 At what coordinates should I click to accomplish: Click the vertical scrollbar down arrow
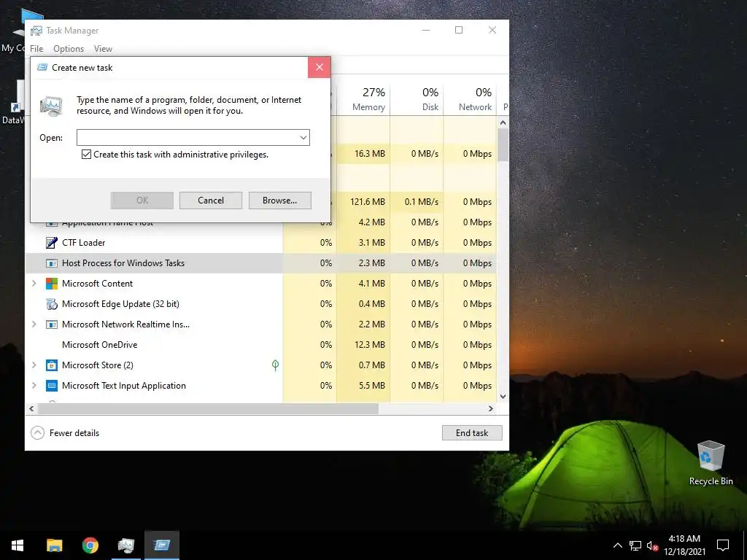[x=503, y=397]
